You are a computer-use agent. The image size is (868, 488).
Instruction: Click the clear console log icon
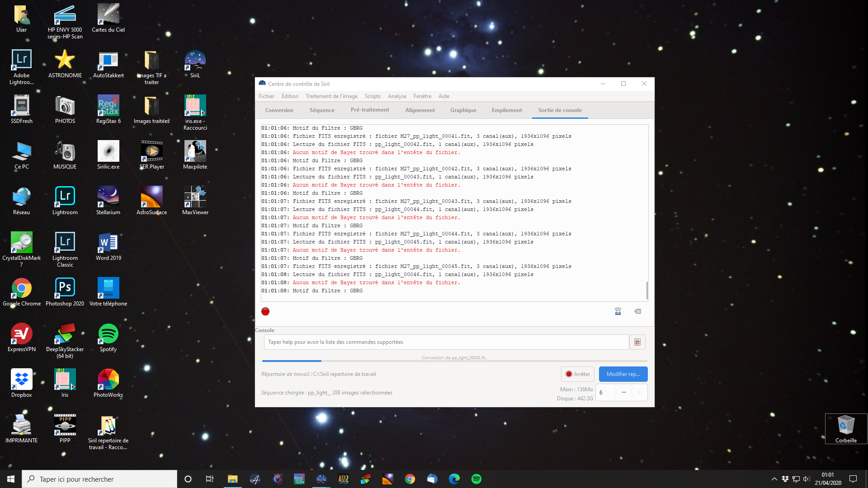point(637,311)
